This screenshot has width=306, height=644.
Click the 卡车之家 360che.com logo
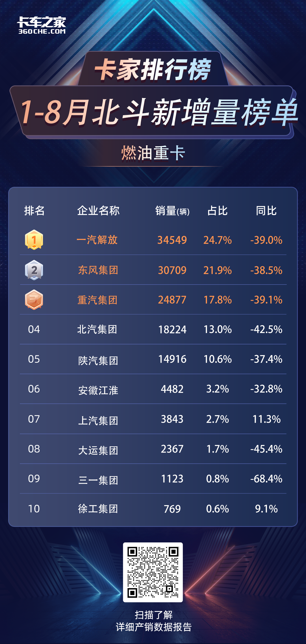42,26
